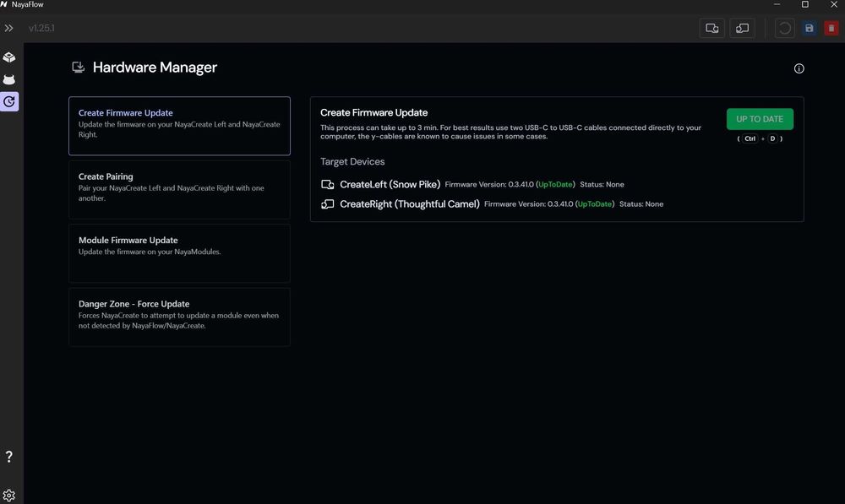
Task: Click Status: None for CreateRight
Action: [641, 204]
